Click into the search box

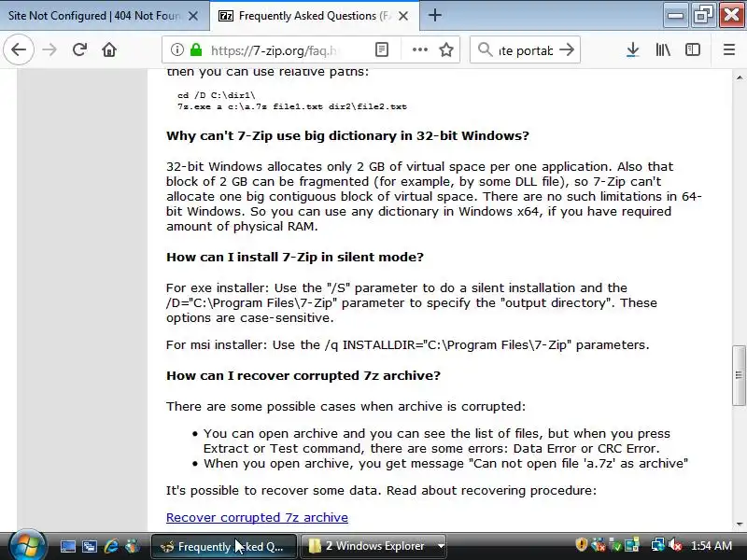526,50
